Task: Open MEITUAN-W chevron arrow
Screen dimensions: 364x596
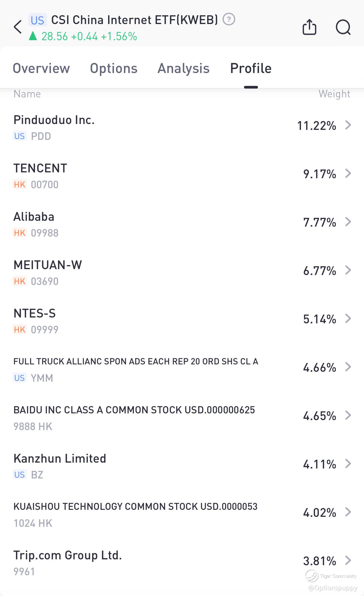Action: (x=348, y=270)
